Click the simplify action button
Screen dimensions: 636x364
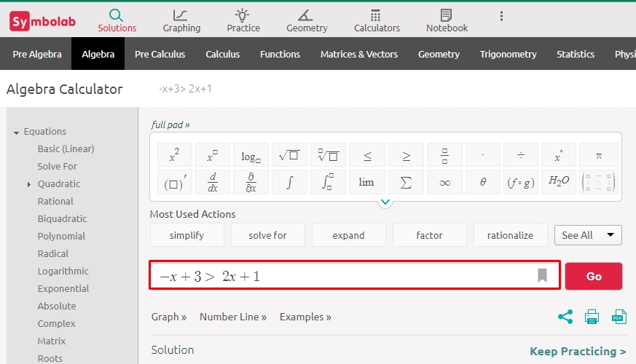coord(187,235)
